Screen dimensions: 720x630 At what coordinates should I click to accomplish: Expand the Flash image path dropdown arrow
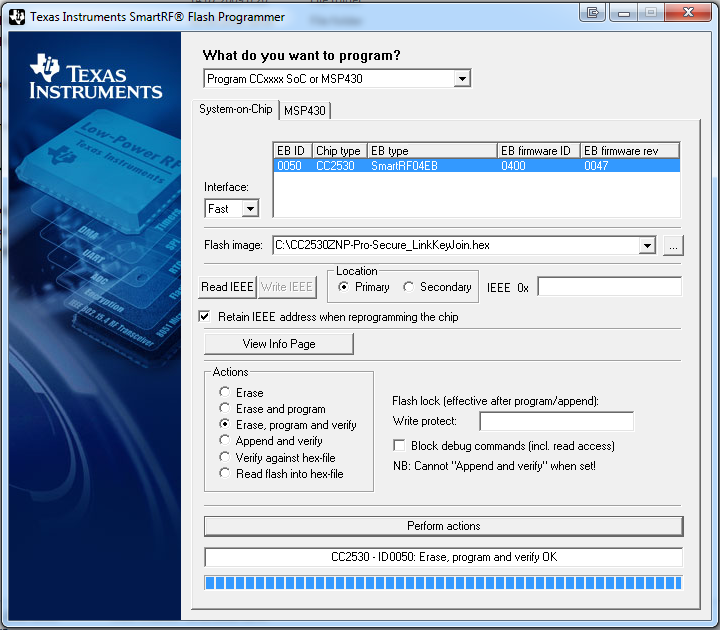(647, 245)
